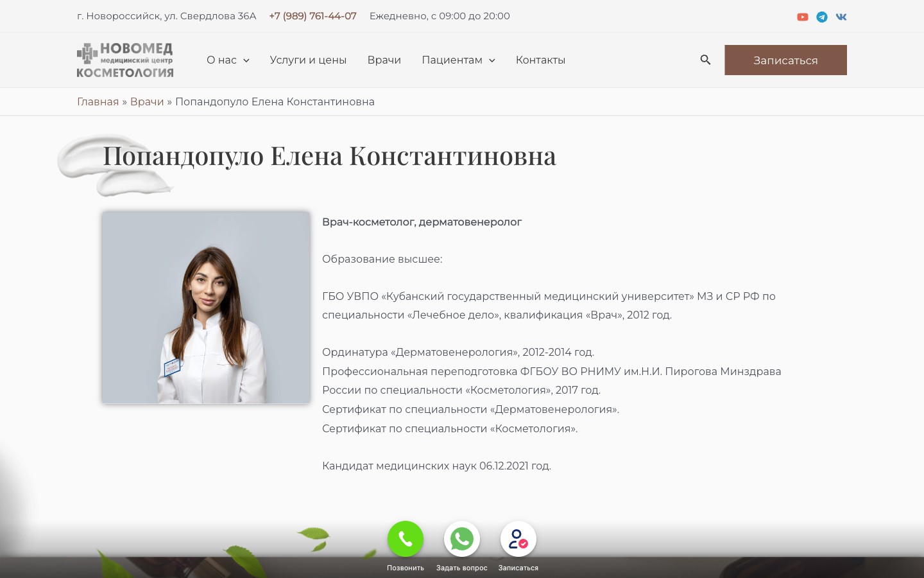
Task: Click the «Задать вопрос» label at the bottom
Action: (x=462, y=568)
